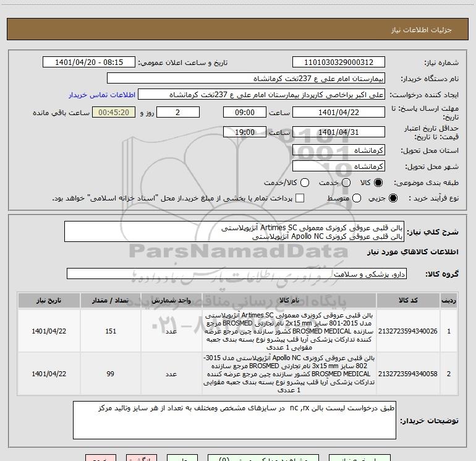Click the public announcement date-time field

[89, 62]
